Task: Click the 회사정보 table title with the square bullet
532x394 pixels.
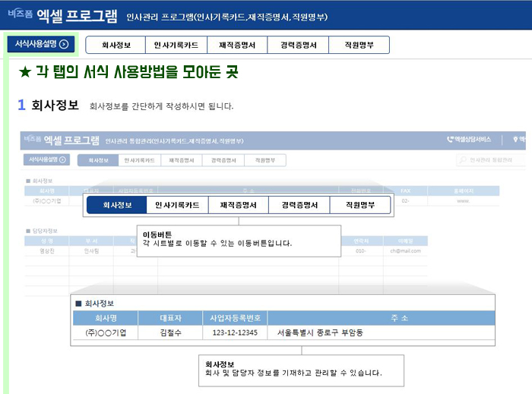Action: 95,303
